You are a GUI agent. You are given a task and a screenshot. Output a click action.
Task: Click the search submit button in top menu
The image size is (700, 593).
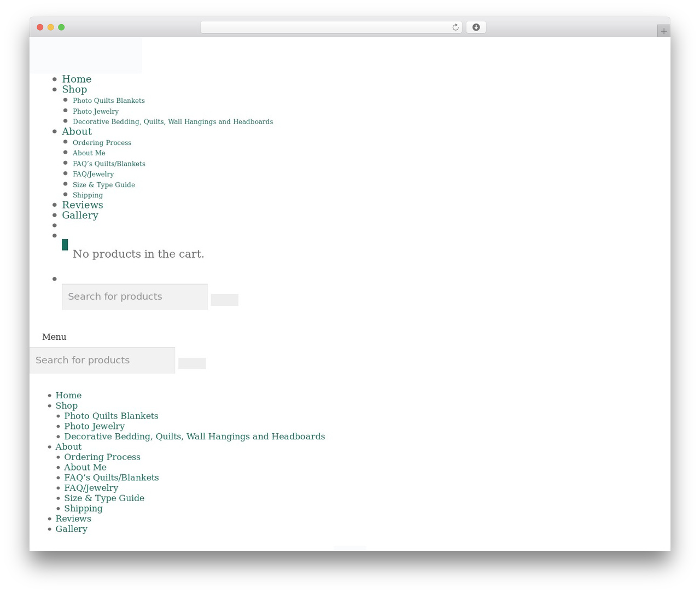pos(224,300)
